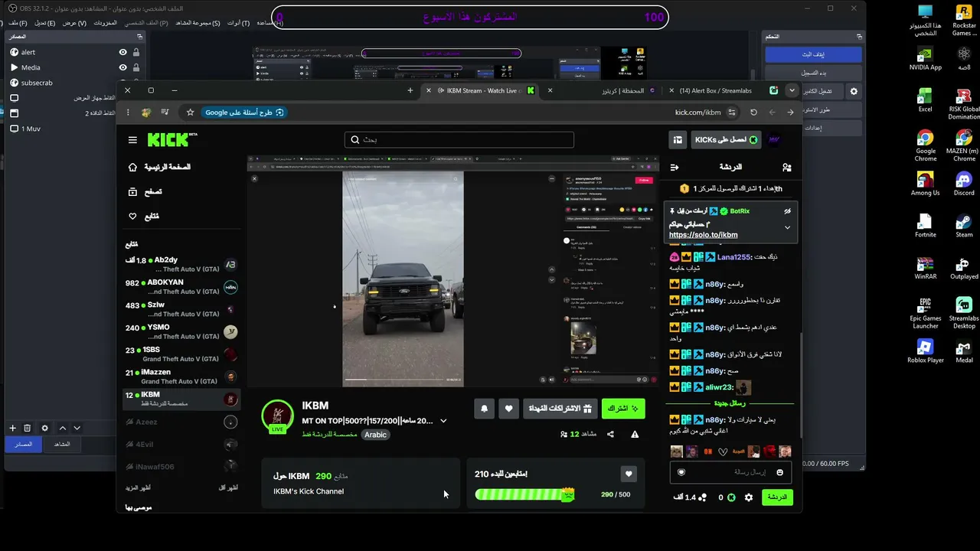Image resolution: width=980 pixels, height=551 pixels.
Task: Open Streamlabs Desktop shortcut
Action: [964, 313]
